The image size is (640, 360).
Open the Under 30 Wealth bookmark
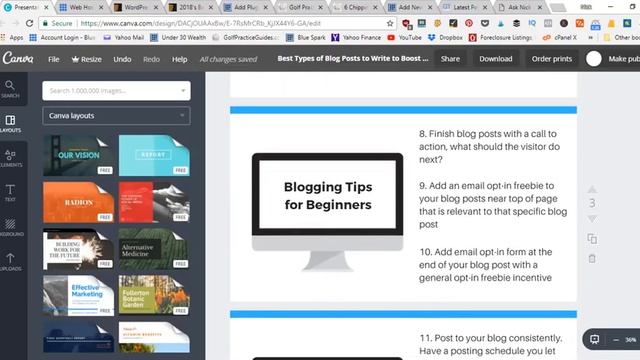point(178,38)
